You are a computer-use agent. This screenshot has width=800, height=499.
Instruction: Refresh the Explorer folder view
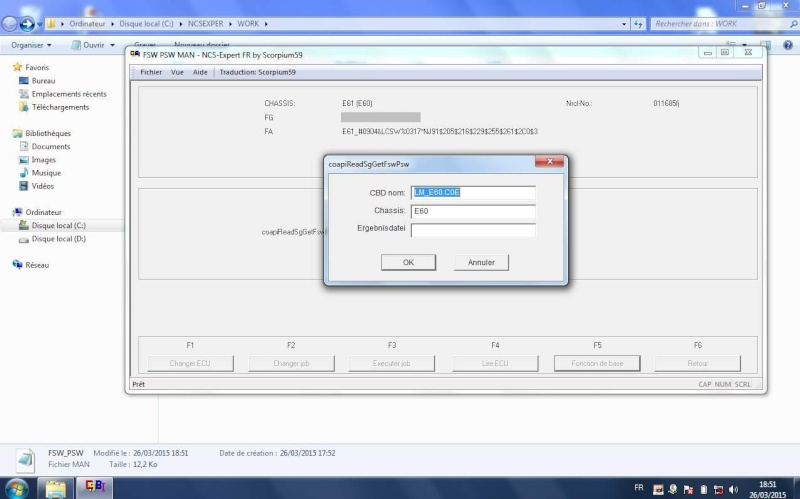click(x=638, y=24)
